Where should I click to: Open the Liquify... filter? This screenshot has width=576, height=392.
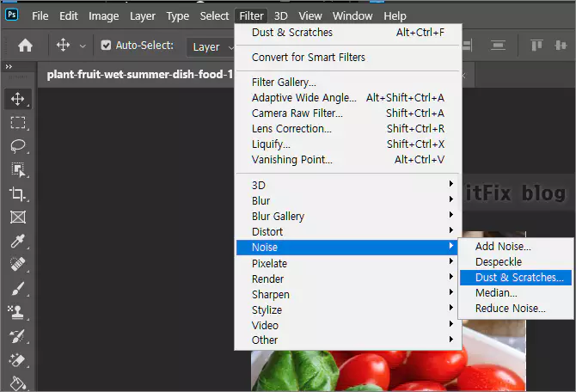tap(347, 144)
